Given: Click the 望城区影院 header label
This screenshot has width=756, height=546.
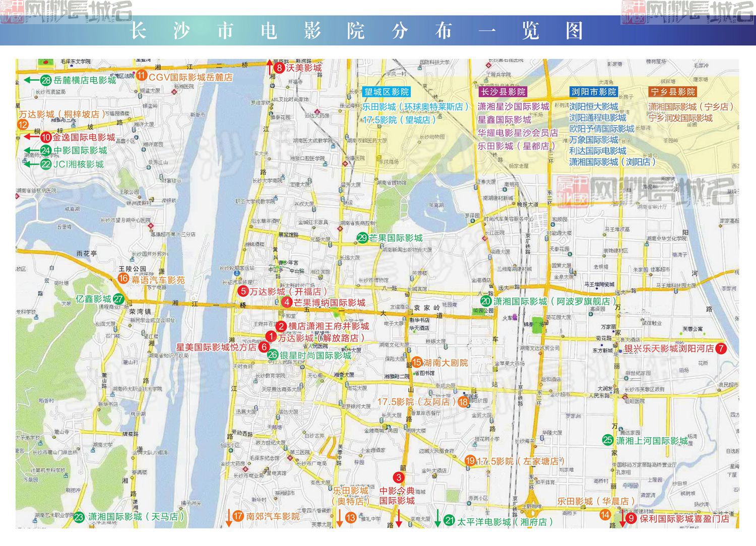Looking at the screenshot, I should point(387,92).
